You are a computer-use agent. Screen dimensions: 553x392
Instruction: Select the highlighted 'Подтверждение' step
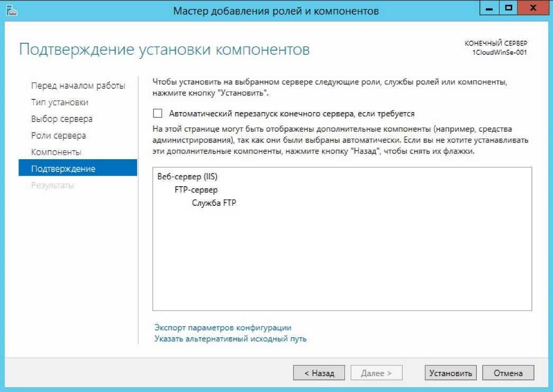(x=78, y=168)
